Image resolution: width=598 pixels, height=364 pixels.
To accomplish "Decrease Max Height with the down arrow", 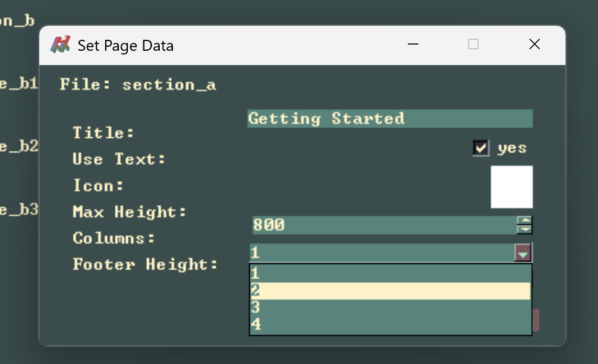I will coord(524,229).
